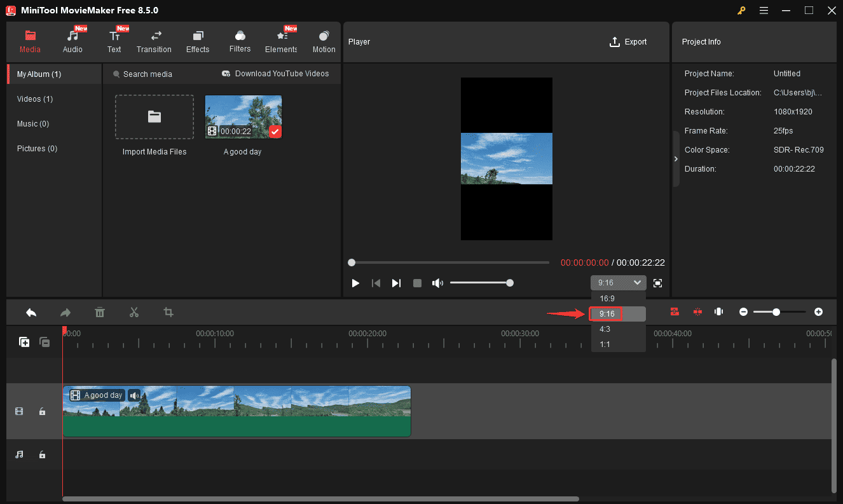Select the Filters tool
This screenshot has height=504, width=843.
[x=240, y=39]
